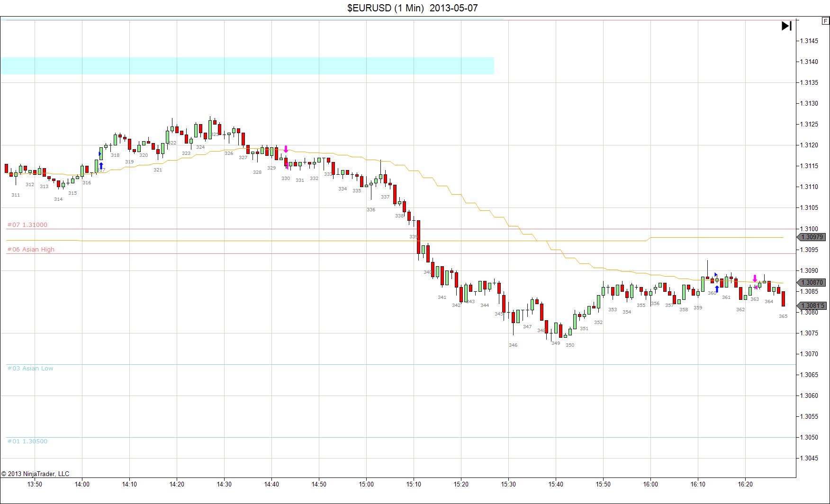The height and width of the screenshot is (504, 830).
Task: Select the blue up arrow near bar 317
Action: tap(101, 166)
